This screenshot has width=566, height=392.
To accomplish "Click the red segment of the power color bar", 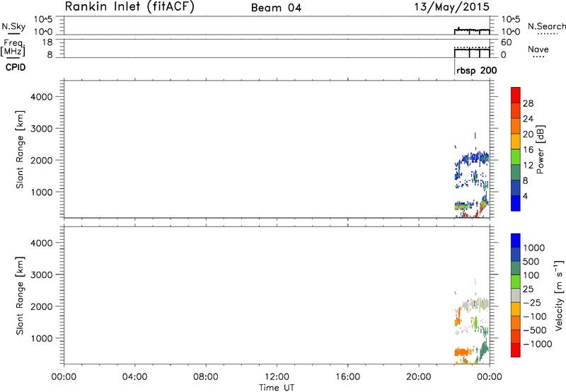I will pos(516,95).
